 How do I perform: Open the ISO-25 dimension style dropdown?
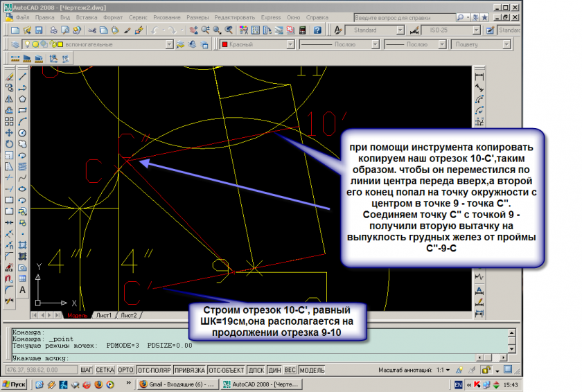pyautogui.click(x=450, y=30)
